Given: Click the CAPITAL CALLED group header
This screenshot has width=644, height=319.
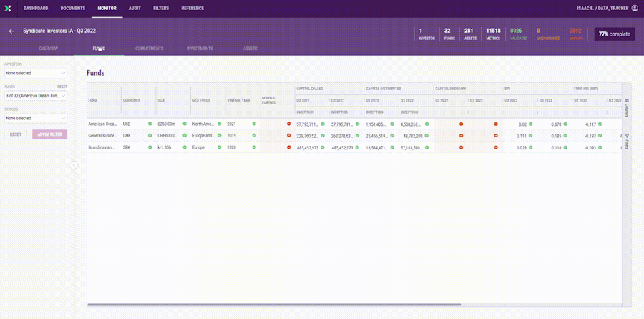Looking at the screenshot, I should click(310, 88).
